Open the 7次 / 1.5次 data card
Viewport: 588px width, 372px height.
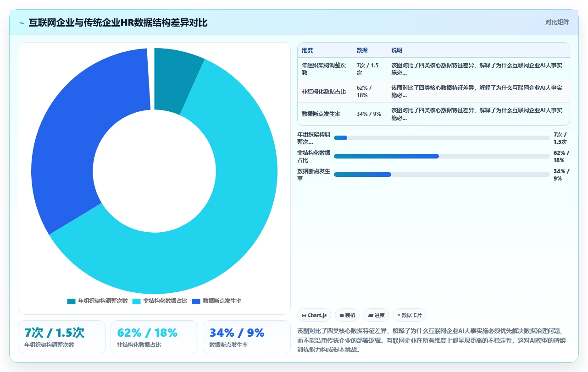62,337
